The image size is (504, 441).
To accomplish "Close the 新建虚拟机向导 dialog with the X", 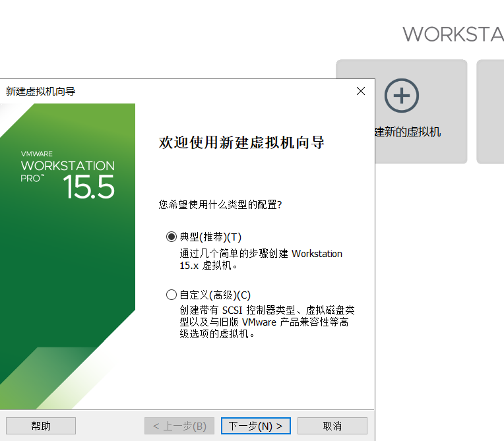I will 360,92.
